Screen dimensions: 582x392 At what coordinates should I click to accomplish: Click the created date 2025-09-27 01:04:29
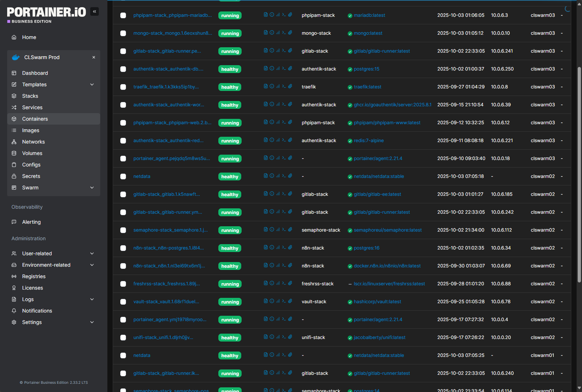point(461,87)
